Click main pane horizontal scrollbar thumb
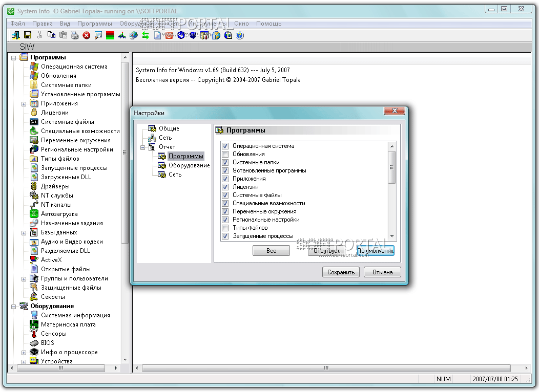Viewport: 539px width, 392px height. (x=326, y=368)
